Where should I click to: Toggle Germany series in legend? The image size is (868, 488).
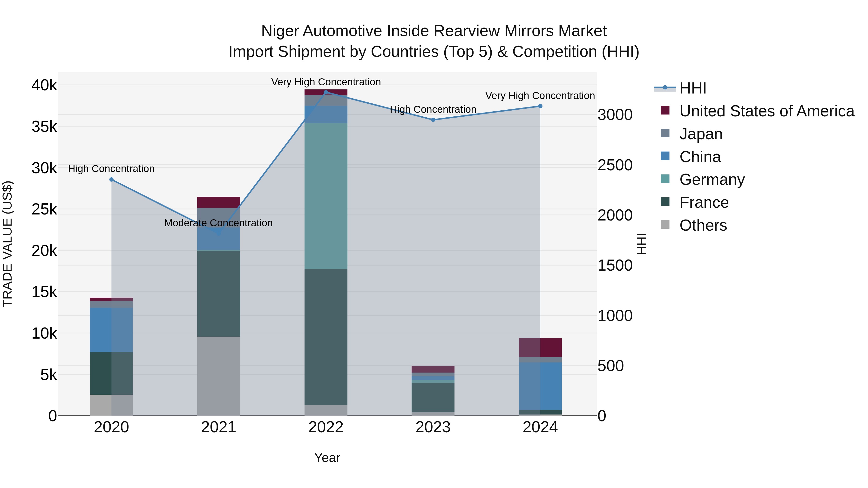[x=703, y=180]
